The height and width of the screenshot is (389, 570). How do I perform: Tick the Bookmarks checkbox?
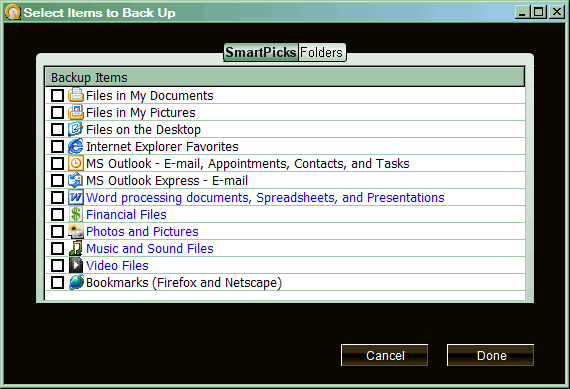click(x=57, y=282)
